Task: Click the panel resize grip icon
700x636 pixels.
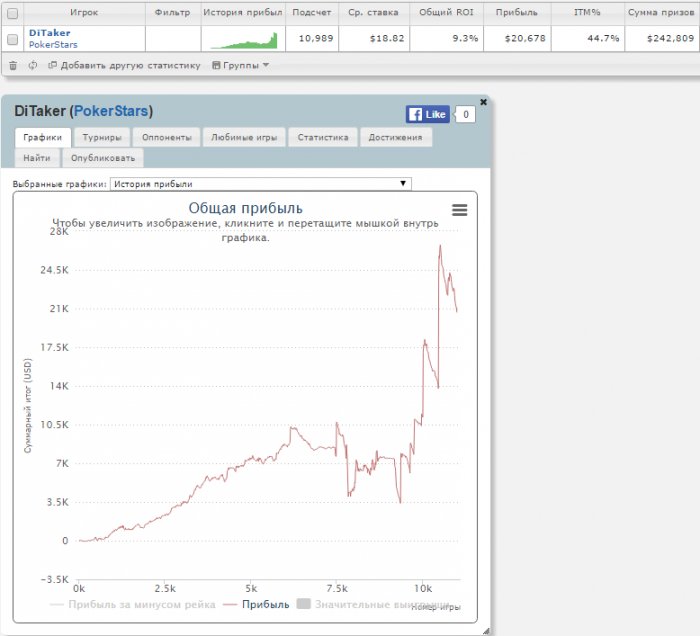Action: (486, 631)
